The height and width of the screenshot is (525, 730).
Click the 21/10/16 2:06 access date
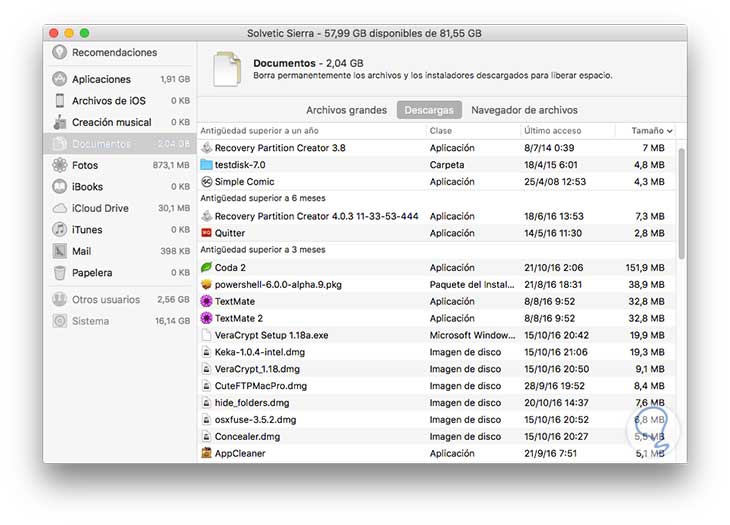click(x=554, y=268)
